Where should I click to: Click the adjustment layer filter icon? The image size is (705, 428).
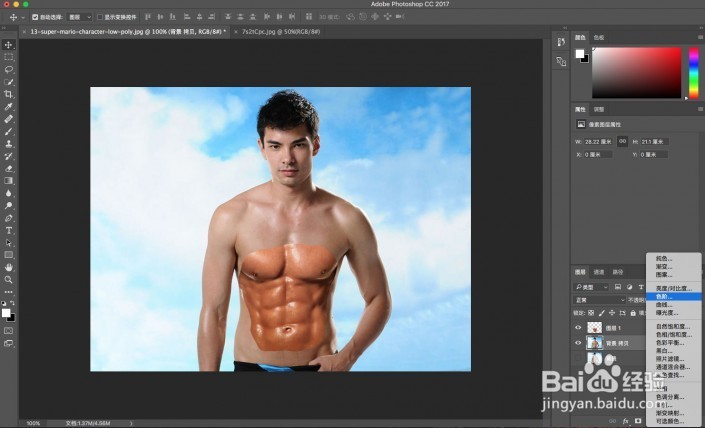tap(629, 287)
